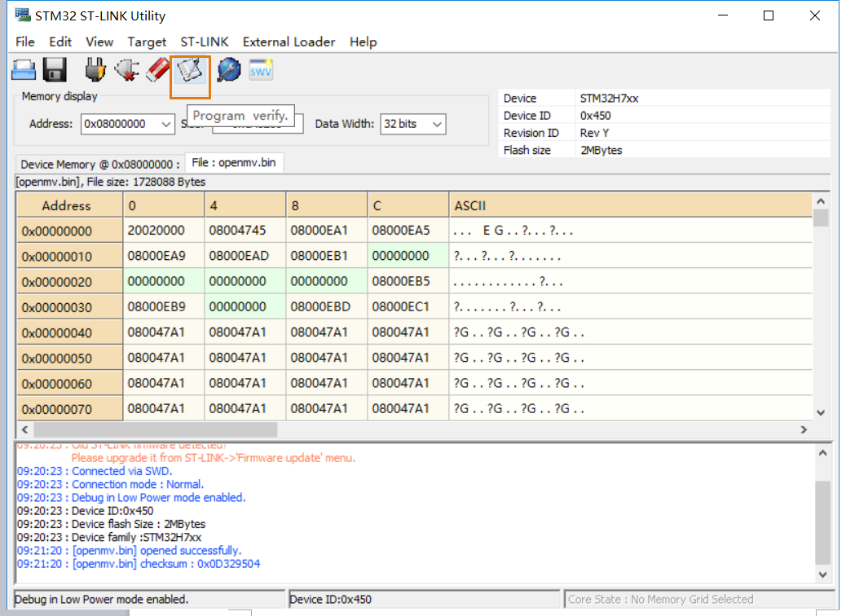Screen dimensions: 846x616
Task: Click the globe and wrench toolbar icon
Action: point(229,70)
